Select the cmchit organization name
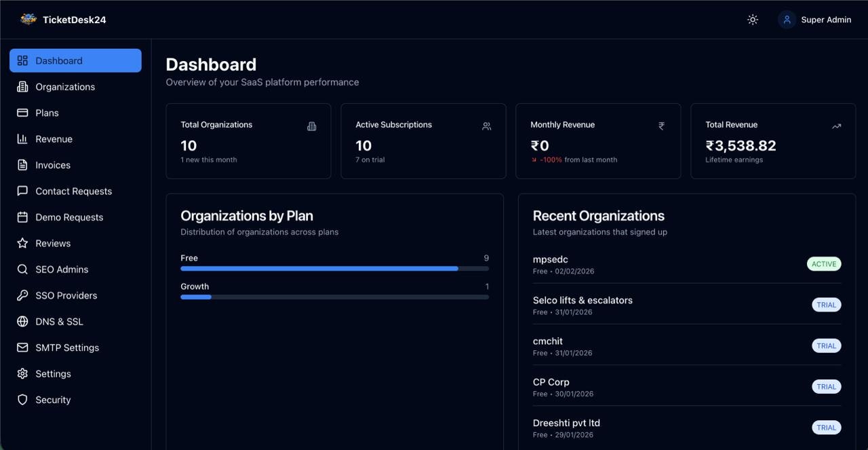The image size is (868, 450). 548,341
